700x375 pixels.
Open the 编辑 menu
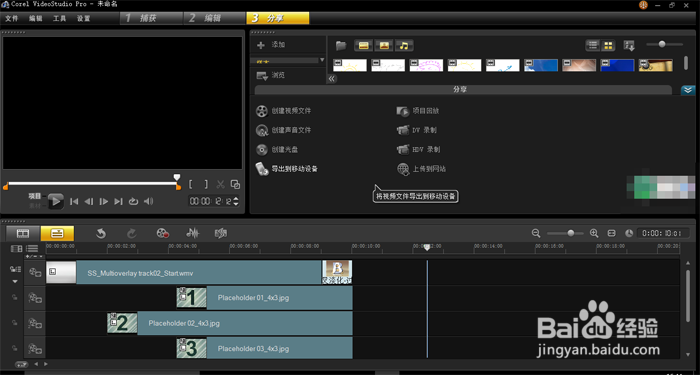pos(35,18)
